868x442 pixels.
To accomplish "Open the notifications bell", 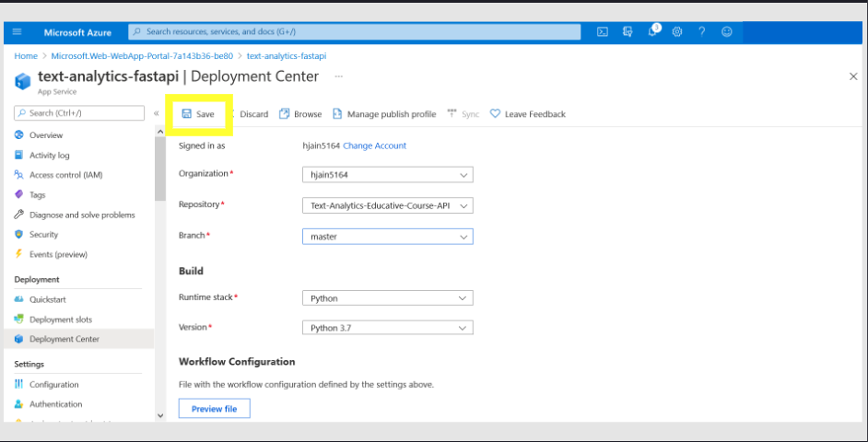I will pyautogui.click(x=652, y=31).
